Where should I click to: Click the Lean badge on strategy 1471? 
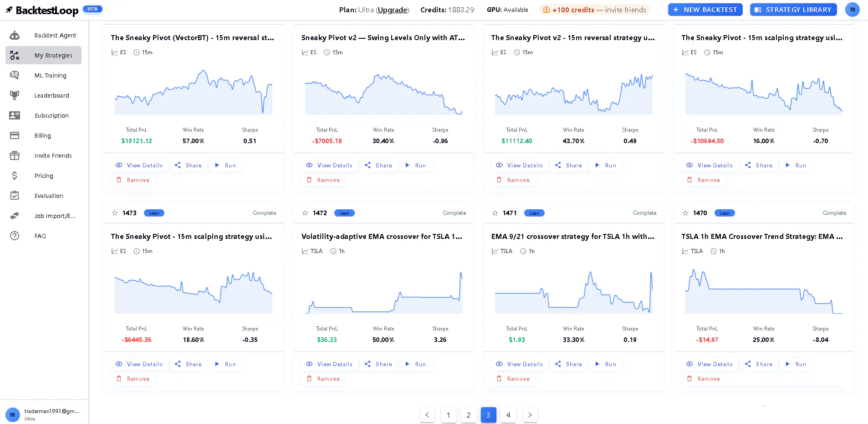[534, 213]
